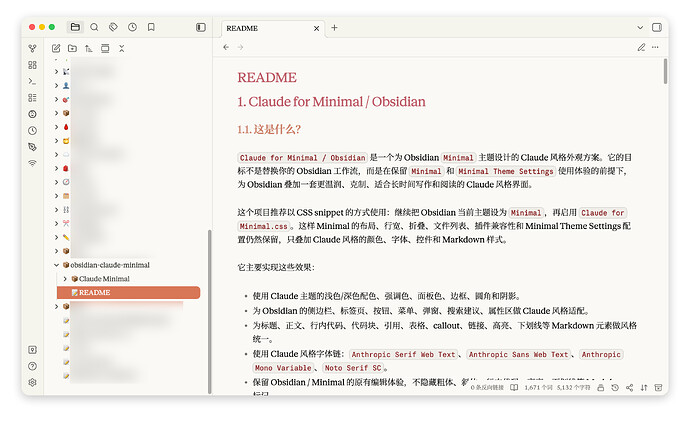Open the recent files clock tab in sidebar header
This screenshot has height=421, width=690.
(132, 27)
